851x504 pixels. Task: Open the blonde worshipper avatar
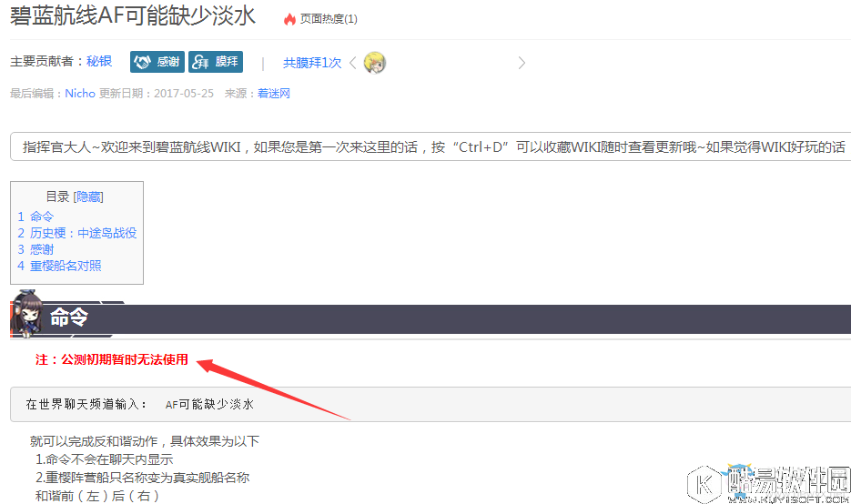pyautogui.click(x=374, y=63)
